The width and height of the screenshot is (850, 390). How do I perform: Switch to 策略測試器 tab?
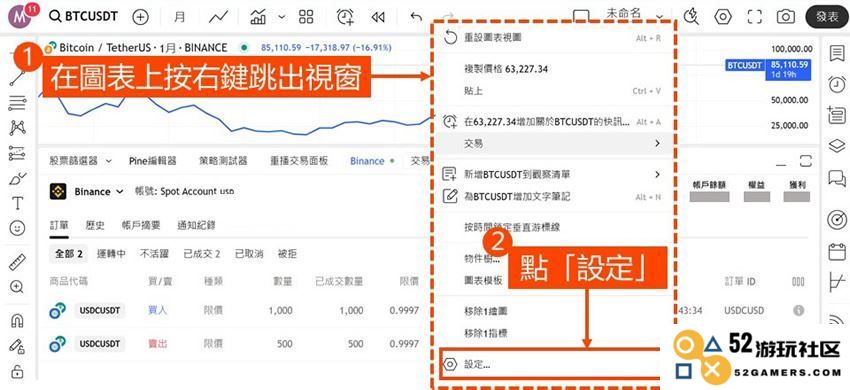click(x=223, y=161)
